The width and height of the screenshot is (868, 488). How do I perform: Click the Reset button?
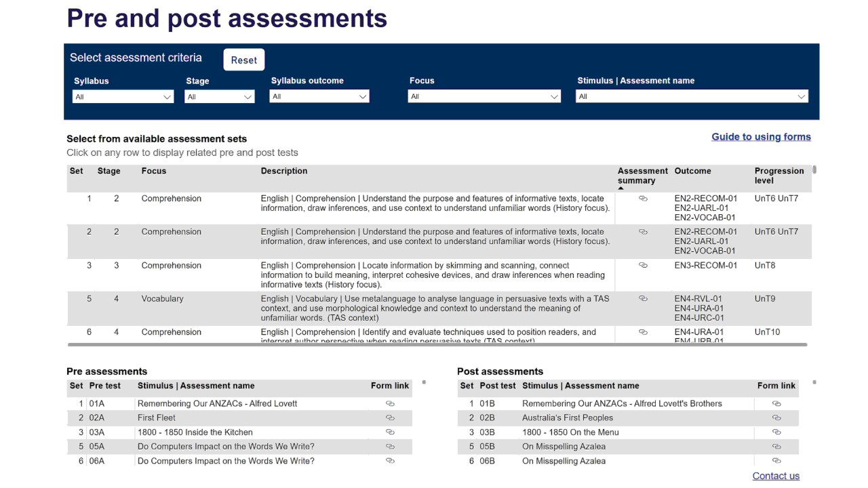pyautogui.click(x=244, y=60)
